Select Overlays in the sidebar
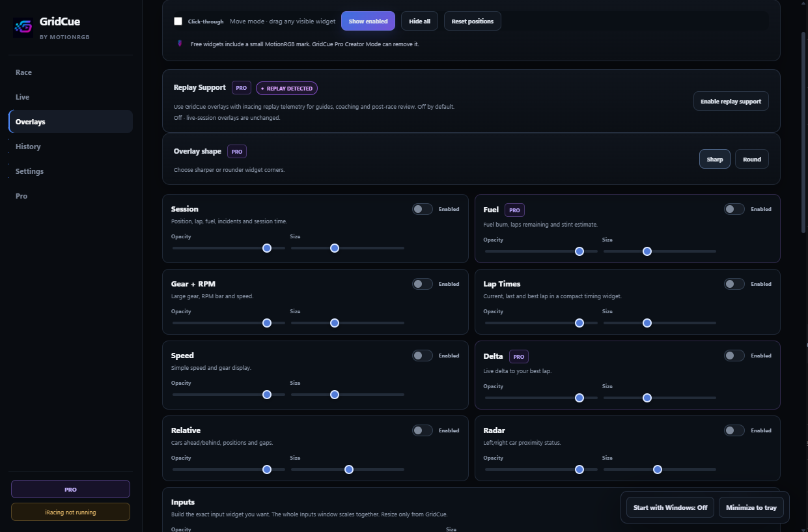 point(70,122)
